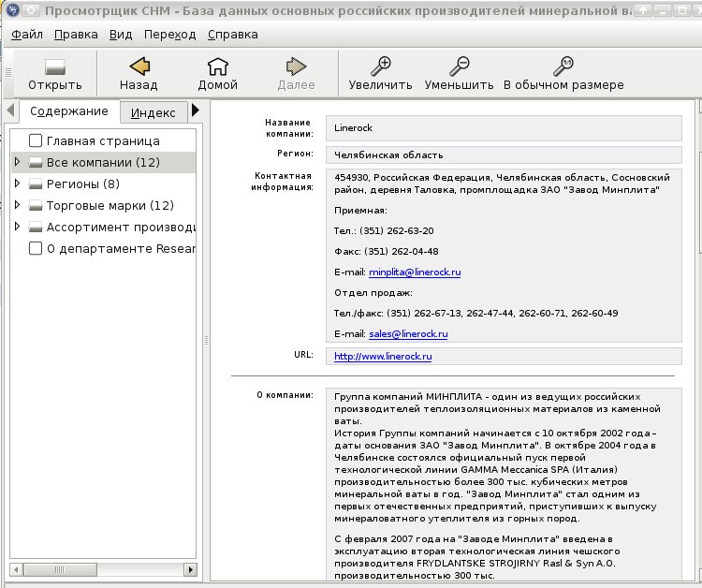
Task: Click the fax text (351) 262-04-48
Action: pyautogui.click(x=402, y=252)
